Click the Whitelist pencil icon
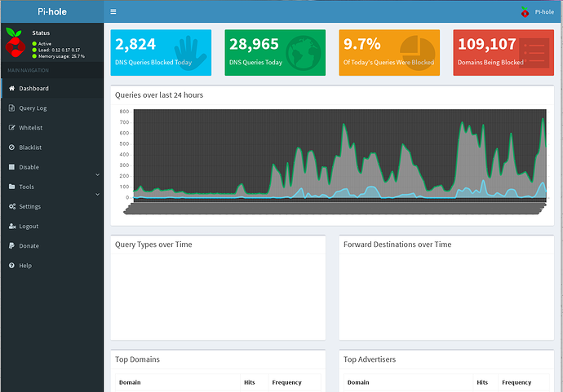This screenshot has height=392, width=563. click(x=11, y=128)
